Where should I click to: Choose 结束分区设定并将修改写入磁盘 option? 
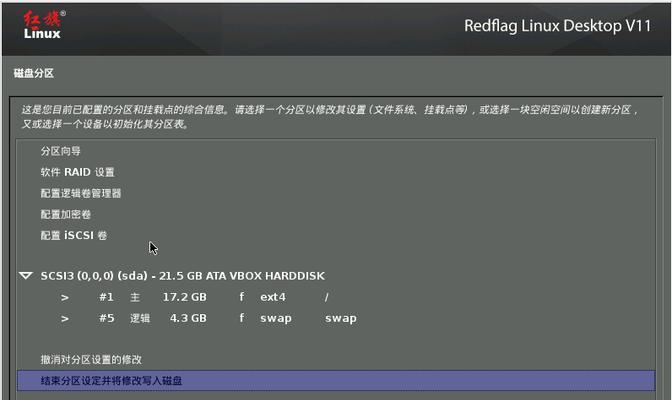click(x=336, y=381)
